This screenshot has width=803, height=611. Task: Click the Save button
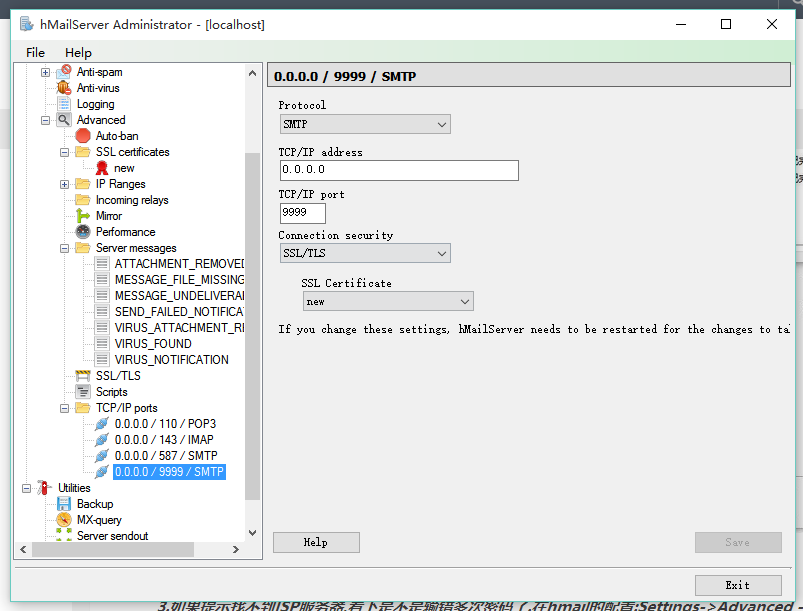(x=738, y=542)
